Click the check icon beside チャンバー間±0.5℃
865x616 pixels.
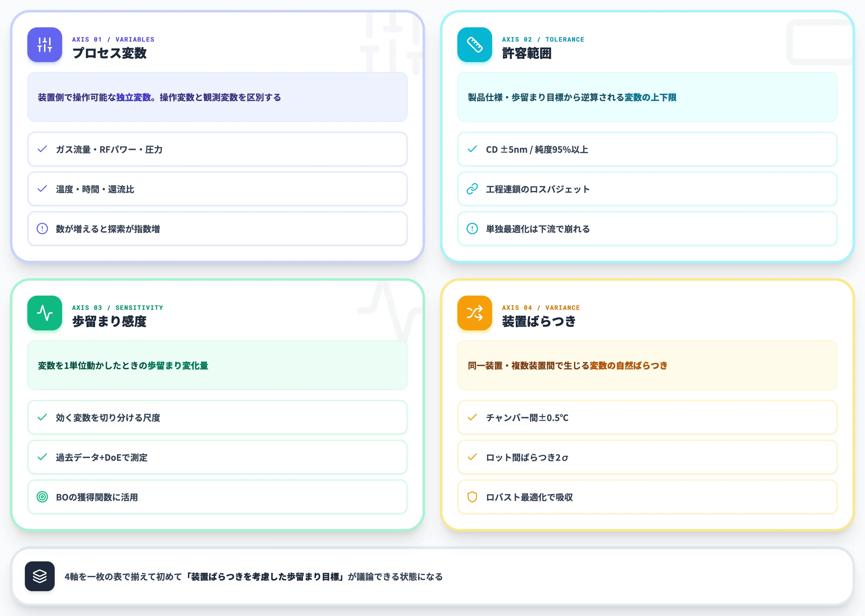472,417
